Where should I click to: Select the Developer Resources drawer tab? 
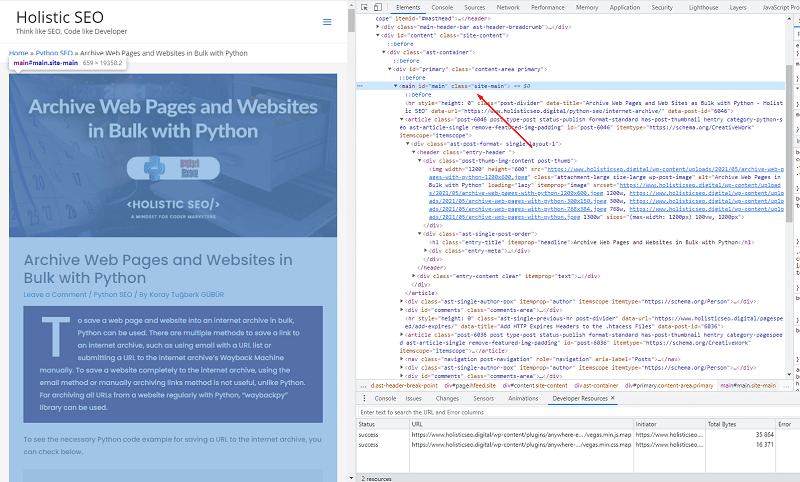pos(580,398)
